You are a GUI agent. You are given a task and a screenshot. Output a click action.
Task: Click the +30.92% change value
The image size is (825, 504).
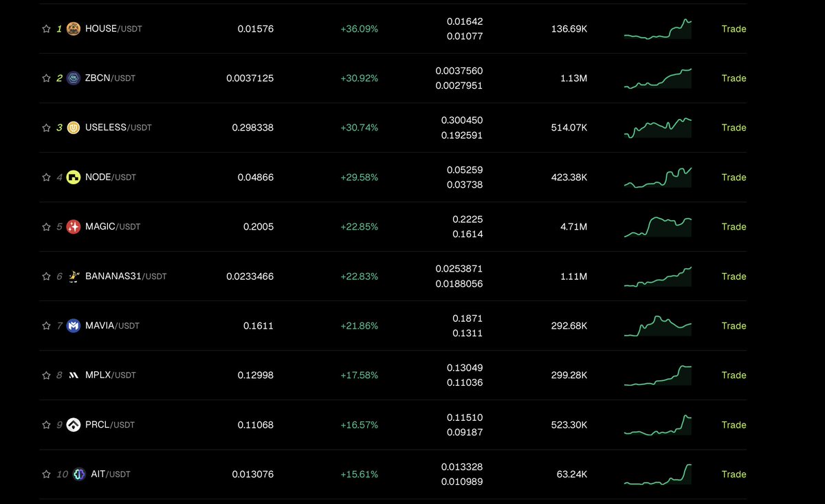[x=360, y=78]
